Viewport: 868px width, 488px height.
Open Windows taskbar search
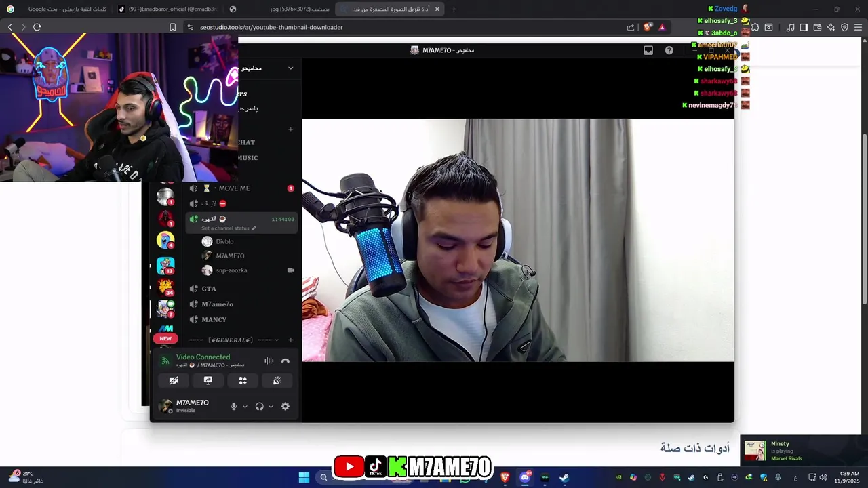(x=323, y=477)
